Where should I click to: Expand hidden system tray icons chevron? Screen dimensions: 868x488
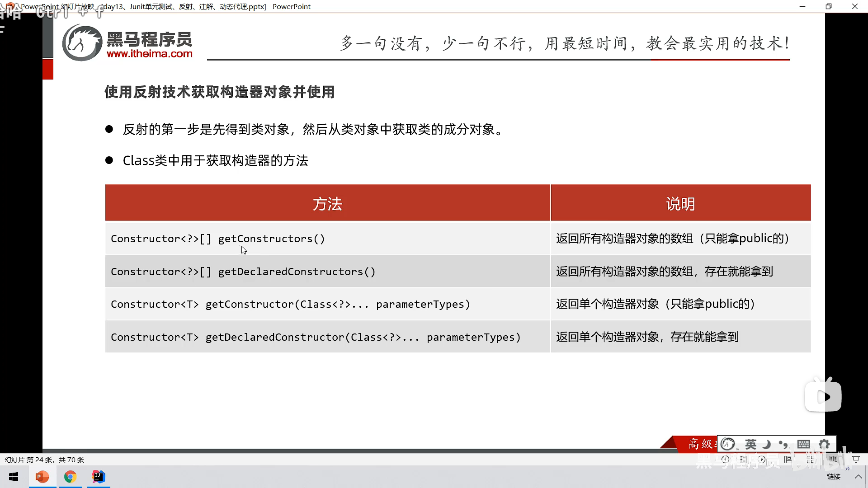(x=858, y=477)
